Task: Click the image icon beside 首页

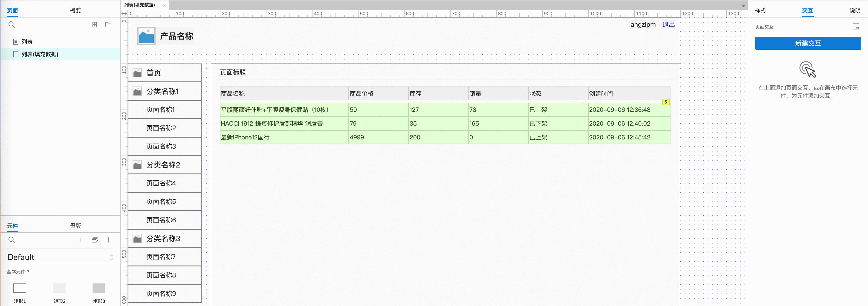Action: pos(137,73)
